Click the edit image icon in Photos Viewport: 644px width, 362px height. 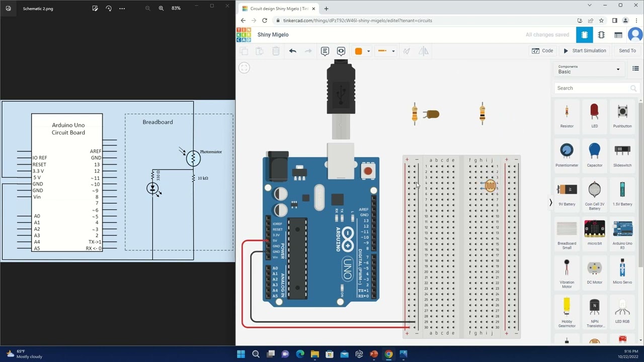(95, 9)
